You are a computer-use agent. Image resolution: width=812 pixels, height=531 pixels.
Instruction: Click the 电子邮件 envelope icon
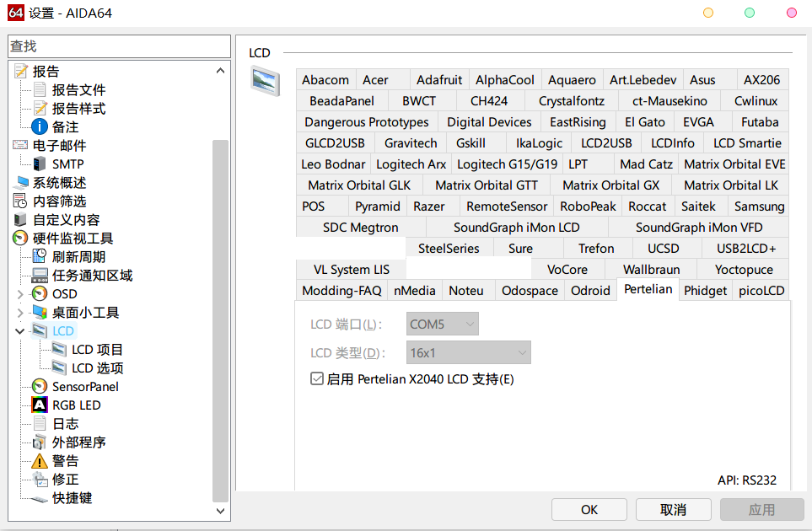pyautogui.click(x=20, y=145)
